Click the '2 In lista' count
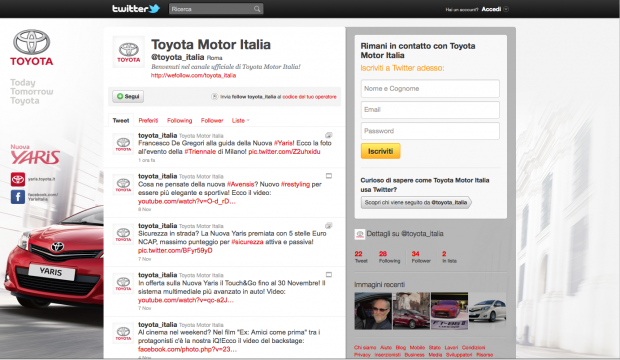The width and height of the screenshot is (620, 360). [x=449, y=257]
